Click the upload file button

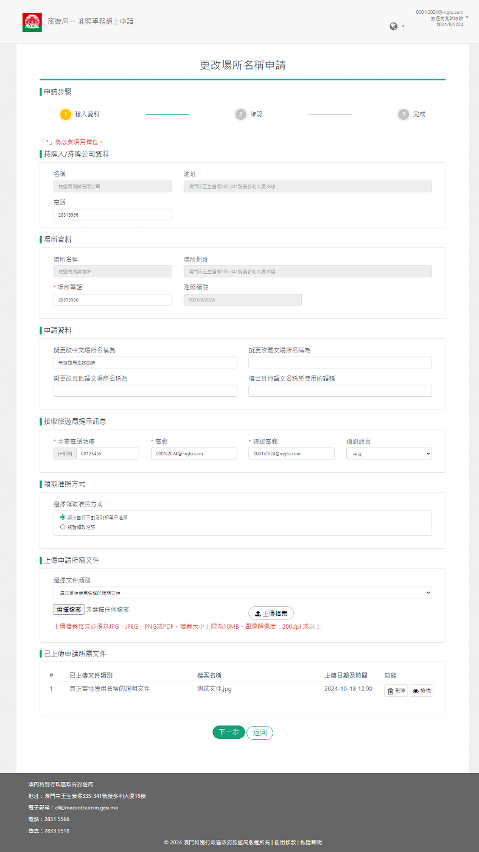pos(271,613)
